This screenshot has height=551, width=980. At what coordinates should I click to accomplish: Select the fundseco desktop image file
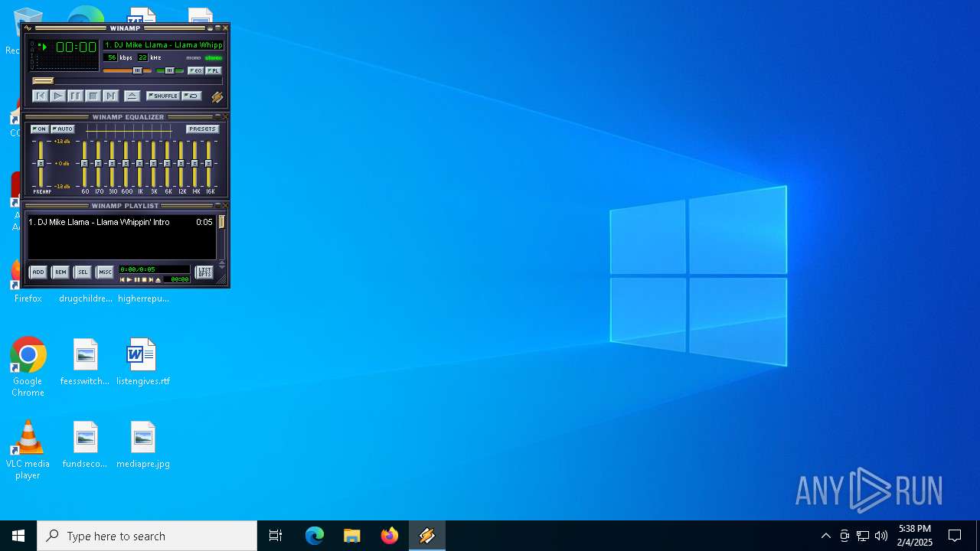pyautogui.click(x=86, y=445)
